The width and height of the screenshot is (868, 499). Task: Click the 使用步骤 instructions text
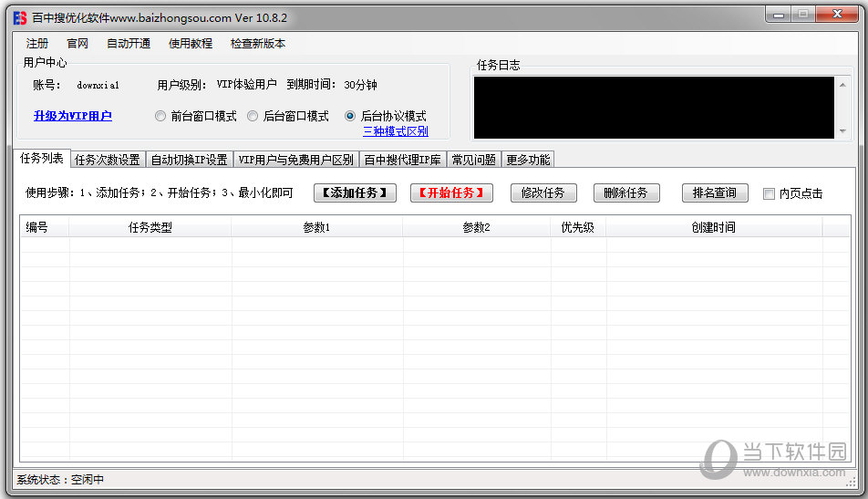[159, 192]
